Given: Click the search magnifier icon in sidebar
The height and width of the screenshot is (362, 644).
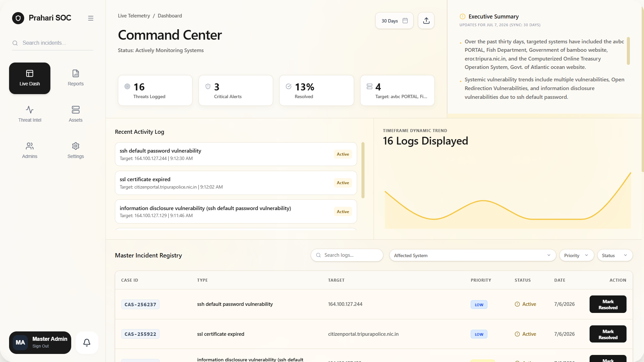Looking at the screenshot, I should [15, 43].
